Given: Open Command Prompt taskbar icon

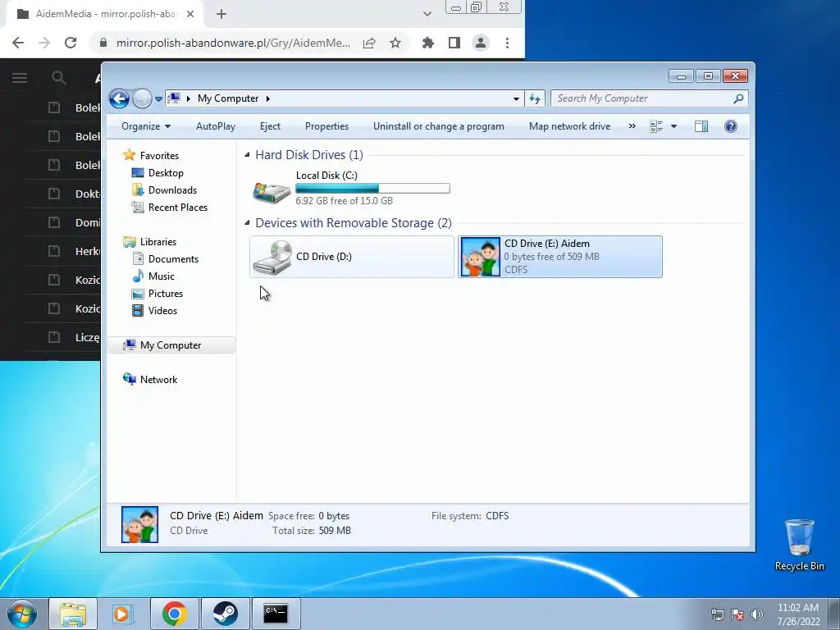Looking at the screenshot, I should (276, 614).
